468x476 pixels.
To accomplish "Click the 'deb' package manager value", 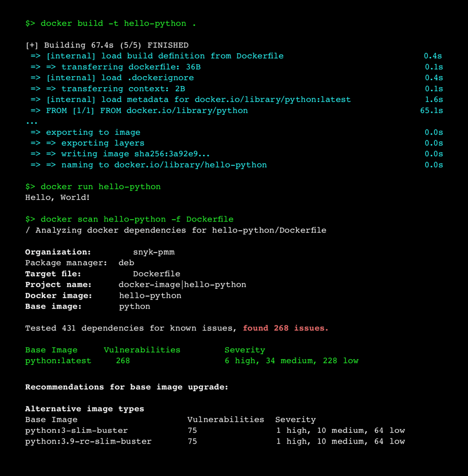I will [126, 263].
